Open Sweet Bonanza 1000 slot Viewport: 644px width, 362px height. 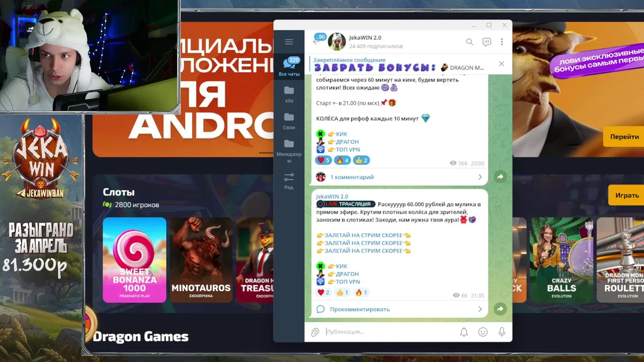(134, 260)
